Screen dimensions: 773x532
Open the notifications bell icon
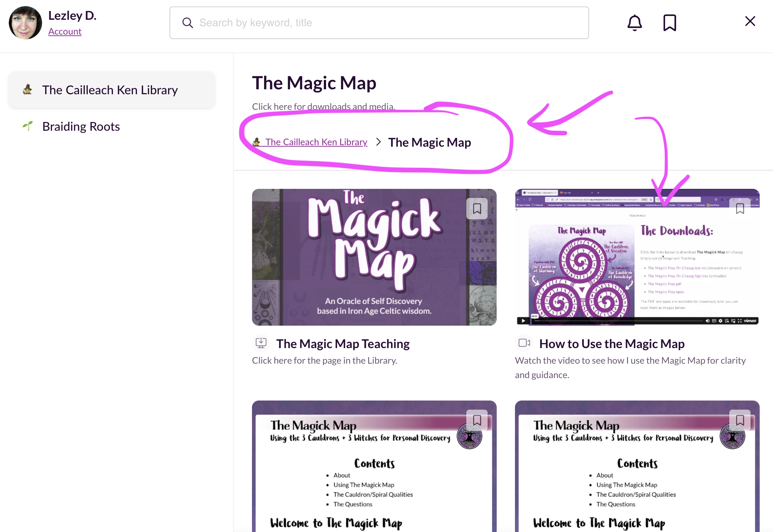point(634,23)
